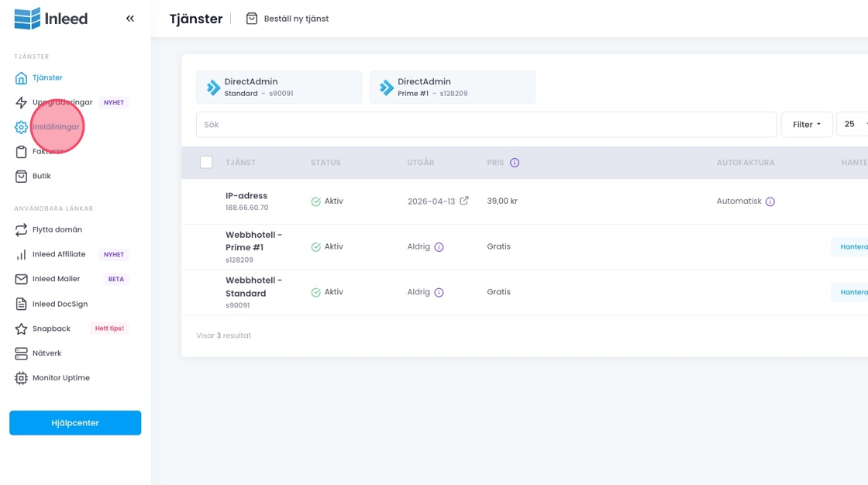Collapse the sidebar with double chevron icon
Screen dimensions: 868x485
point(130,19)
